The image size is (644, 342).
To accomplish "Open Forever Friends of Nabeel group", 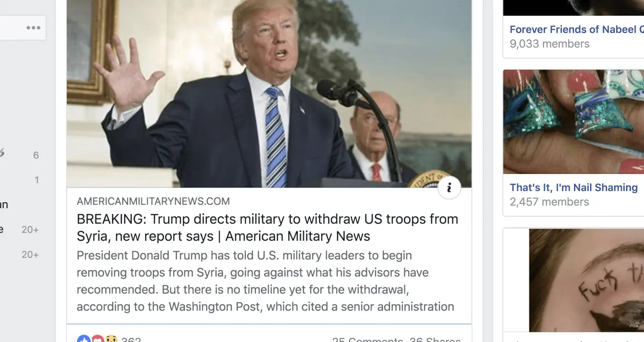I will point(577,30).
